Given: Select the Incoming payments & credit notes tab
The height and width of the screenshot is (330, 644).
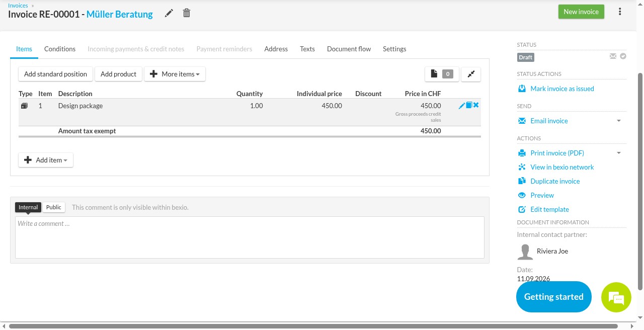Looking at the screenshot, I should 136,49.
